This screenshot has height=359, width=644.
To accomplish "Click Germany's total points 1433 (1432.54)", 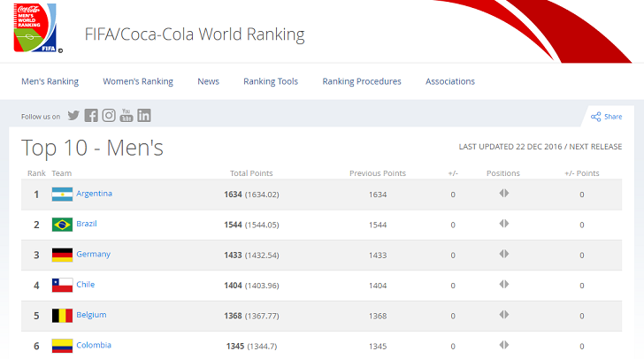I will pos(251,255).
